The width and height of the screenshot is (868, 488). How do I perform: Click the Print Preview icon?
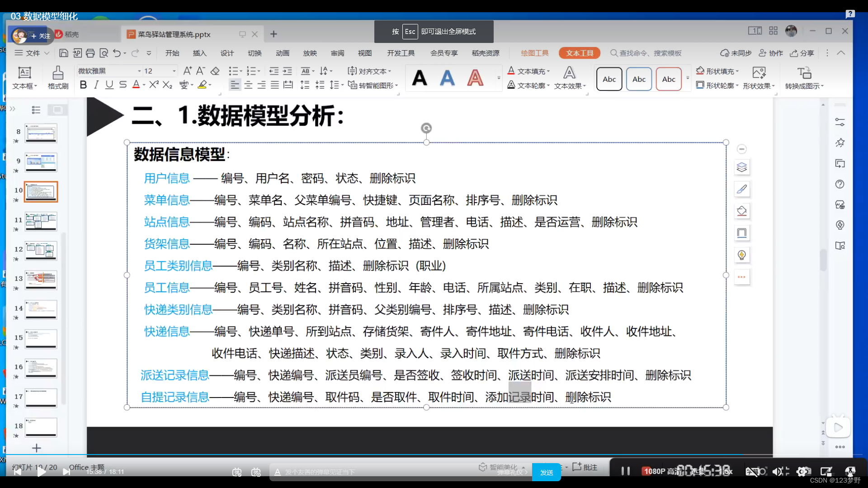[x=104, y=53]
